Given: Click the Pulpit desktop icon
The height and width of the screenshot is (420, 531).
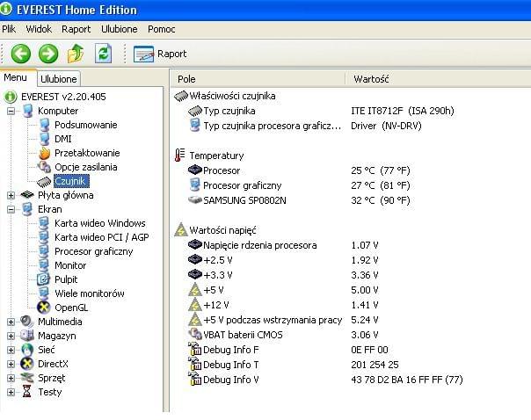Looking at the screenshot, I should click(43, 279).
